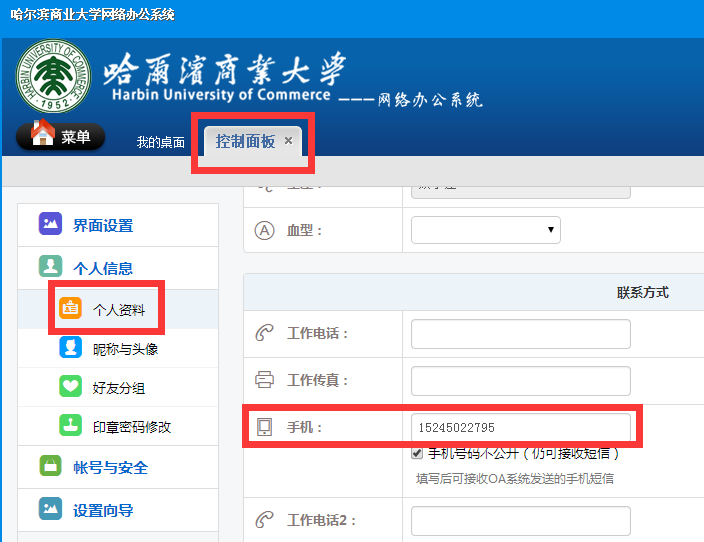Screen dimensions: 704x542
Task: Click the 昵称与头像 blue avatar icon
Action: pos(70,348)
